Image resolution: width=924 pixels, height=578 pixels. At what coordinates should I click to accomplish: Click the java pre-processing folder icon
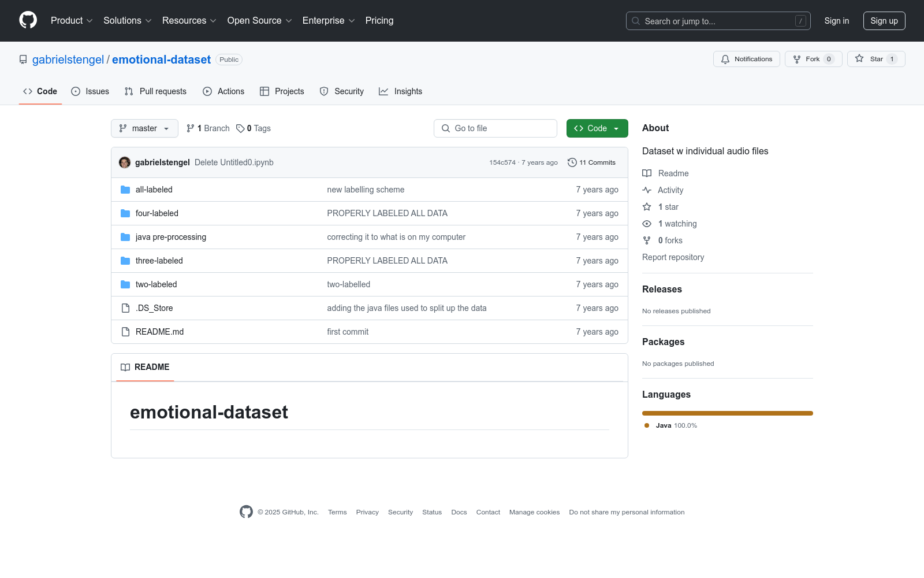pos(125,237)
